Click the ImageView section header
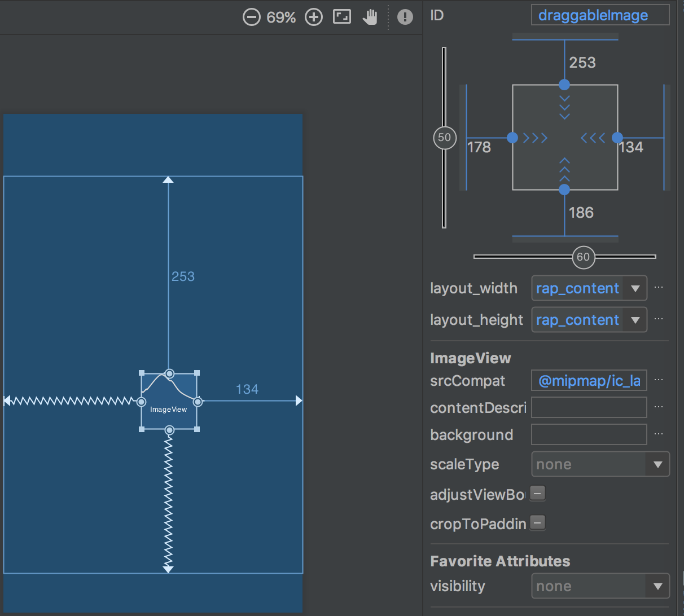 coord(471,358)
